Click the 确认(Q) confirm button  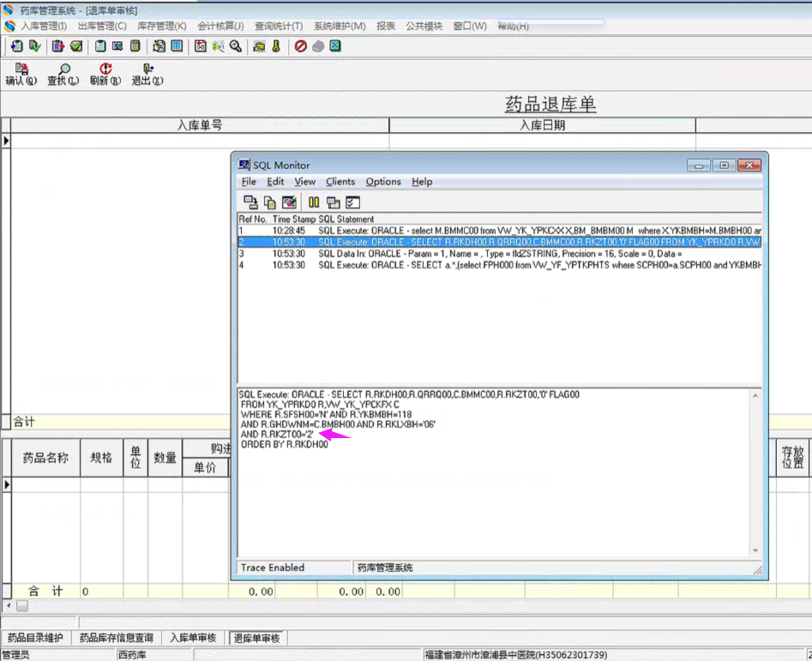tap(21, 75)
